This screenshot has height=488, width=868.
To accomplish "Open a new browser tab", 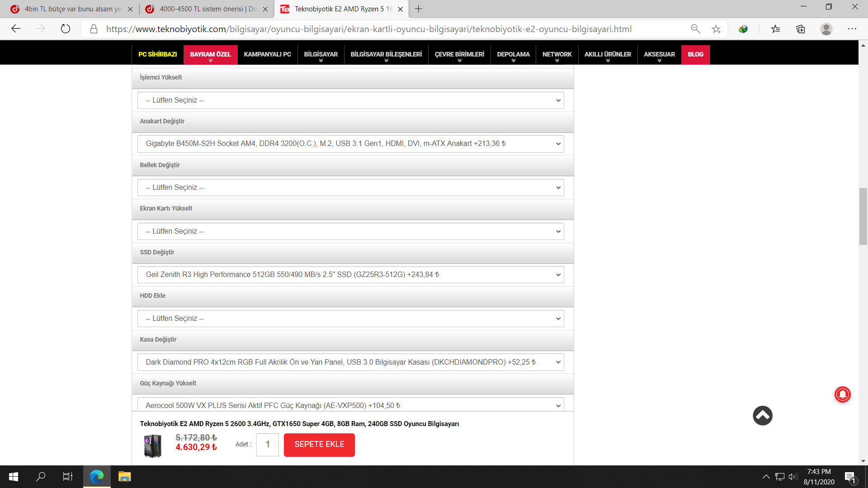I will pos(419,9).
